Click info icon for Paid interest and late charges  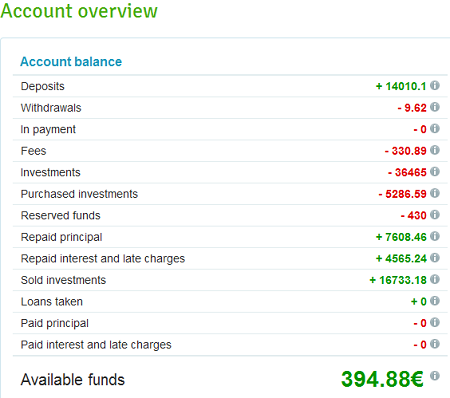pyautogui.click(x=435, y=344)
